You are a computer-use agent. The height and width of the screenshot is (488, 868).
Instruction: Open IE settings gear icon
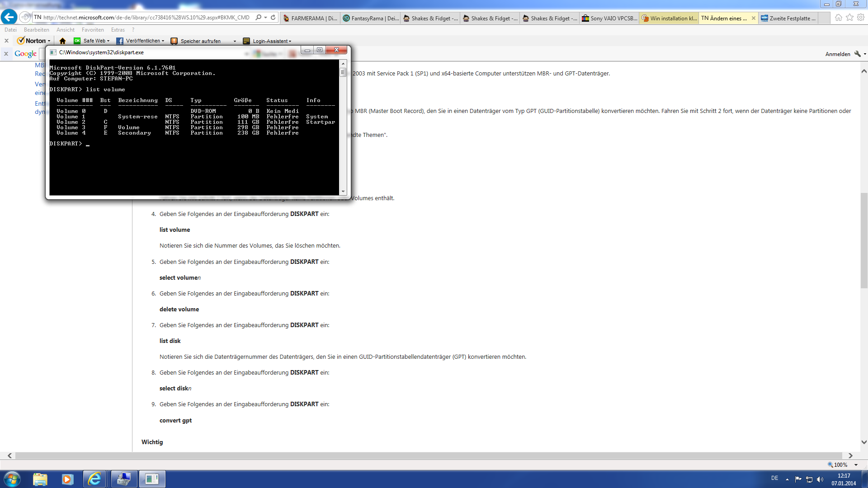pyautogui.click(x=861, y=17)
